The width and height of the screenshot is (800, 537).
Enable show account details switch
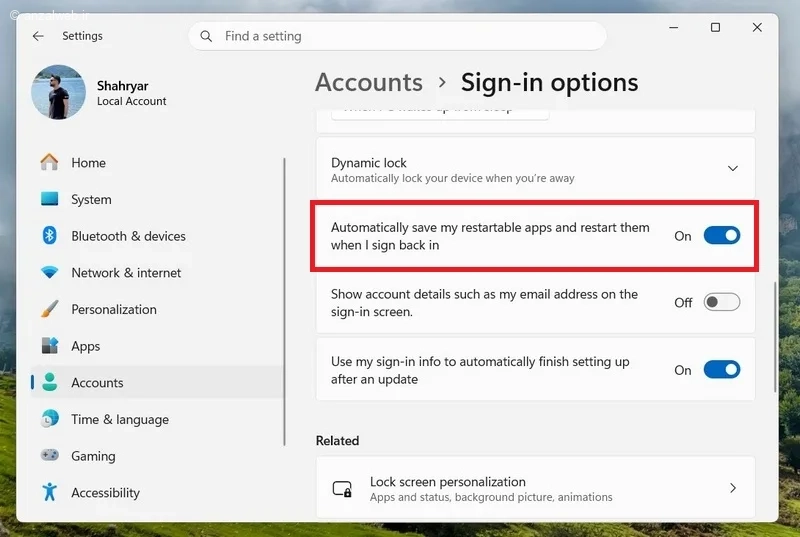[721, 302]
